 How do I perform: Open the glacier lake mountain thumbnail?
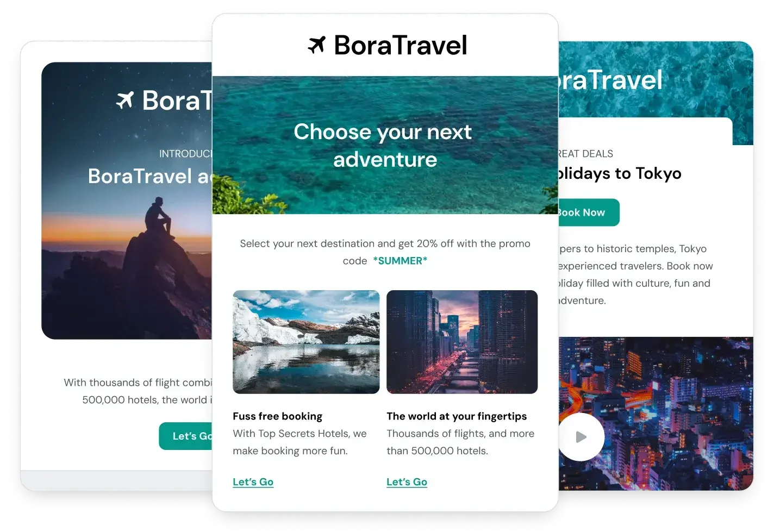(x=306, y=342)
